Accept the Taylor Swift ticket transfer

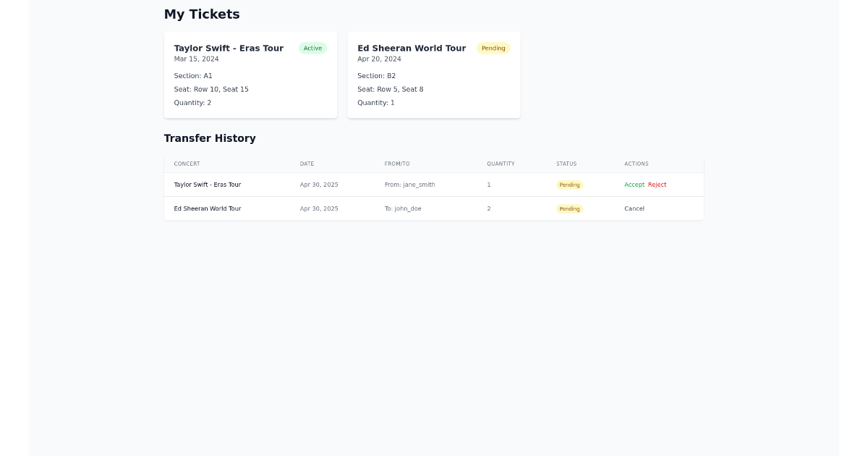pyautogui.click(x=634, y=185)
